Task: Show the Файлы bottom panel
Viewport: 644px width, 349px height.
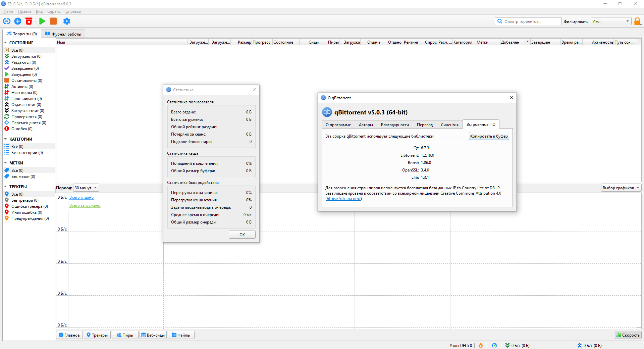Action: click(181, 335)
